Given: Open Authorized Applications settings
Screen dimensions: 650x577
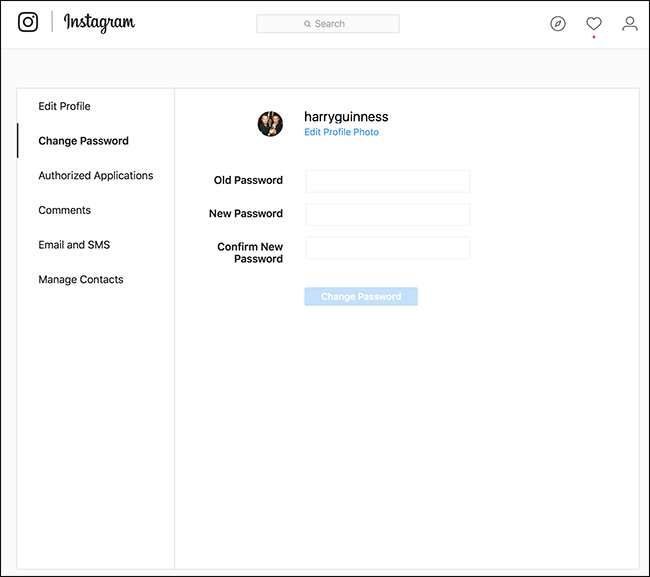Looking at the screenshot, I should pyautogui.click(x=95, y=176).
